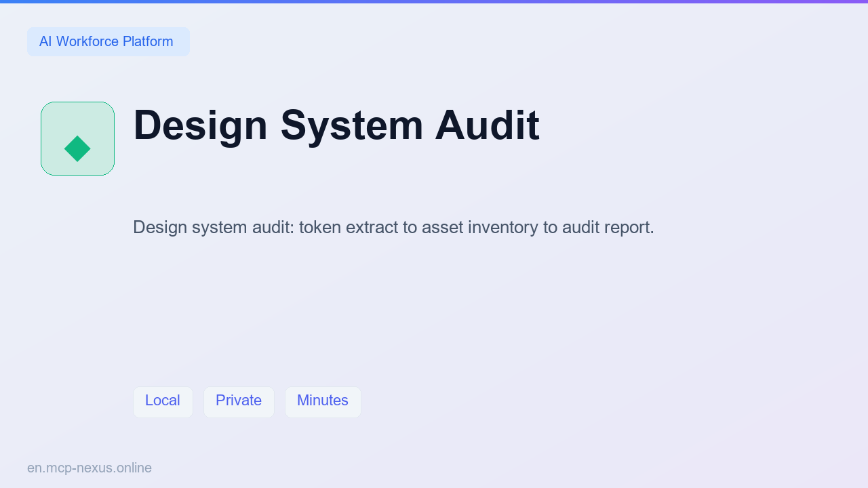Click "AI" at the badge's start
868x488 pixels.
45,41
